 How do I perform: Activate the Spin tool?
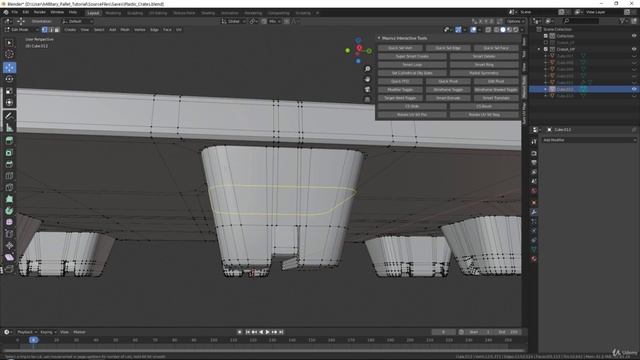[9, 211]
